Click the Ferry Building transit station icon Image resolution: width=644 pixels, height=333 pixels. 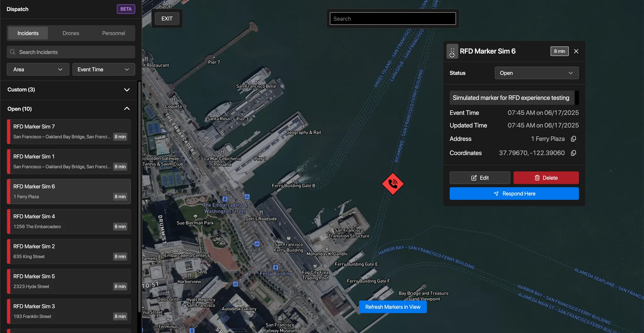(x=275, y=267)
